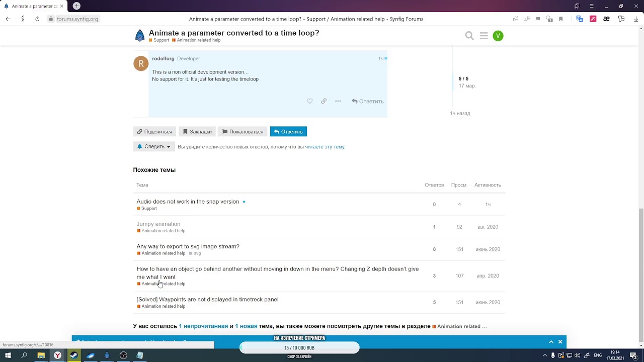Screen dimensions: 644x362
Task: Open topic 'Audio does not work in the snap version'
Action: (x=188, y=202)
